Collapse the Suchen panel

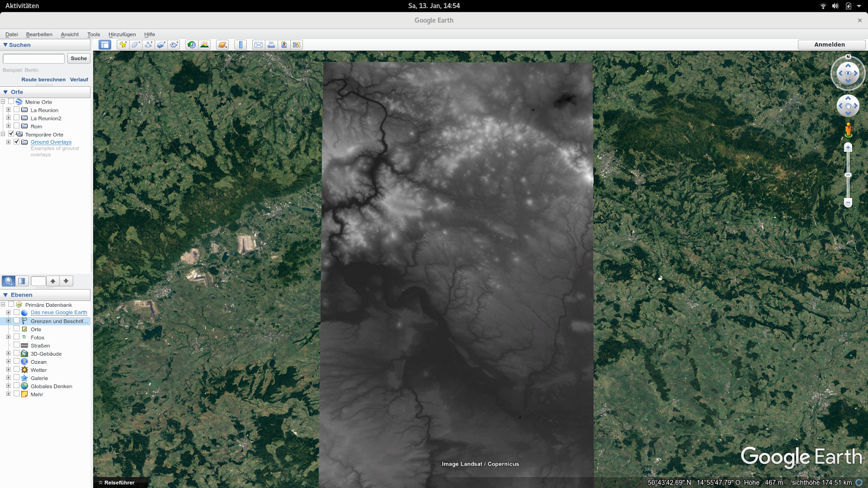(5, 45)
